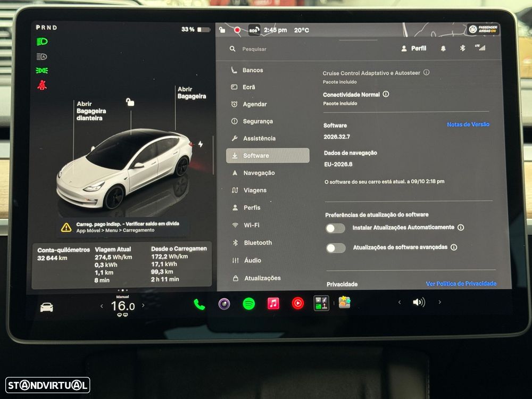Screen dimensions: 532x399
Task: Tap the unlock icon above the car
Action: point(130,102)
